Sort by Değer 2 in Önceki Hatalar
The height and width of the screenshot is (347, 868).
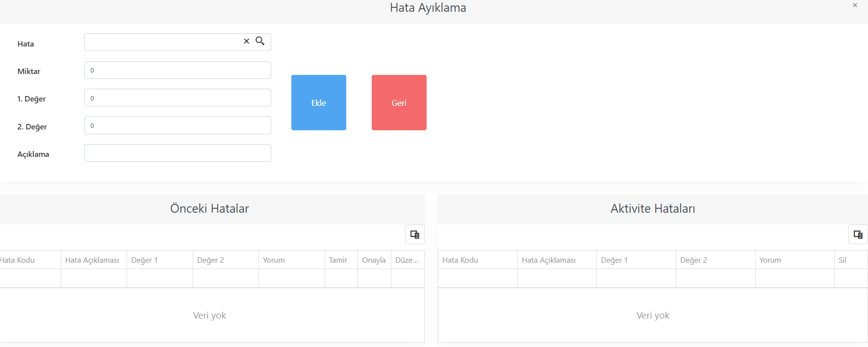(x=226, y=260)
